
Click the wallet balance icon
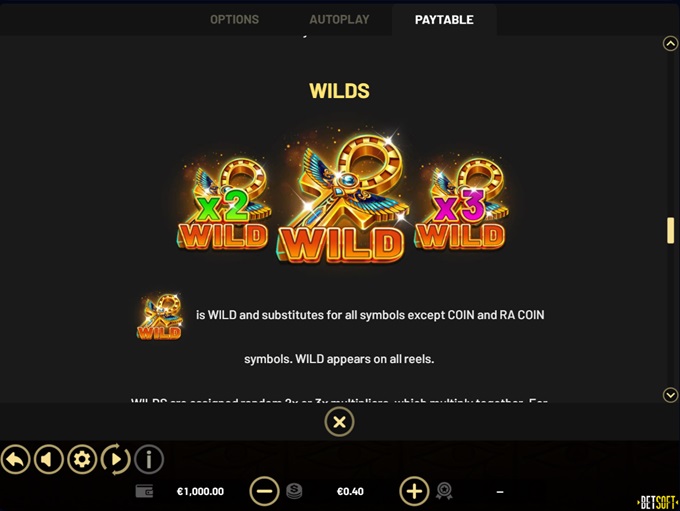pos(144,491)
